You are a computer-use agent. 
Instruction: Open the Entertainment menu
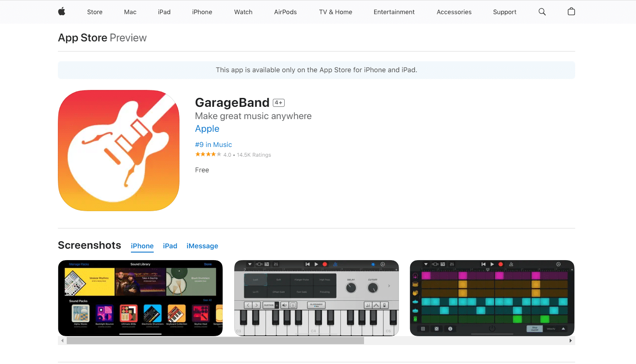coord(394,12)
